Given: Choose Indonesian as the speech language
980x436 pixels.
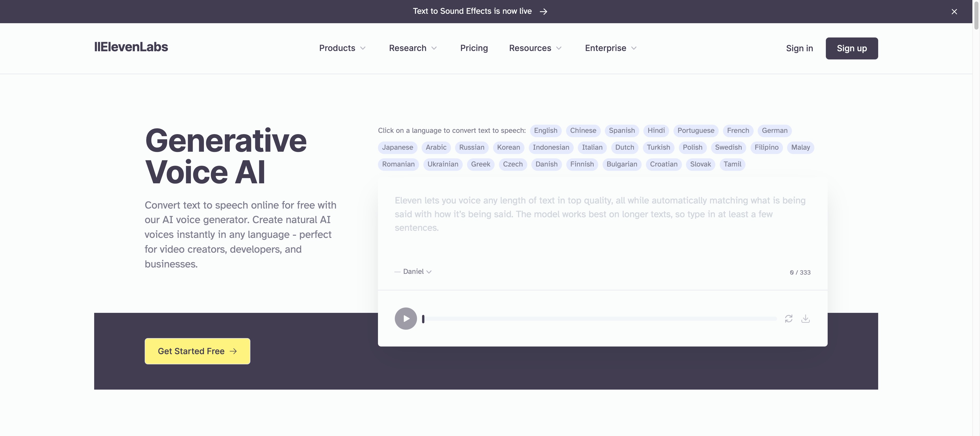Looking at the screenshot, I should (x=551, y=147).
